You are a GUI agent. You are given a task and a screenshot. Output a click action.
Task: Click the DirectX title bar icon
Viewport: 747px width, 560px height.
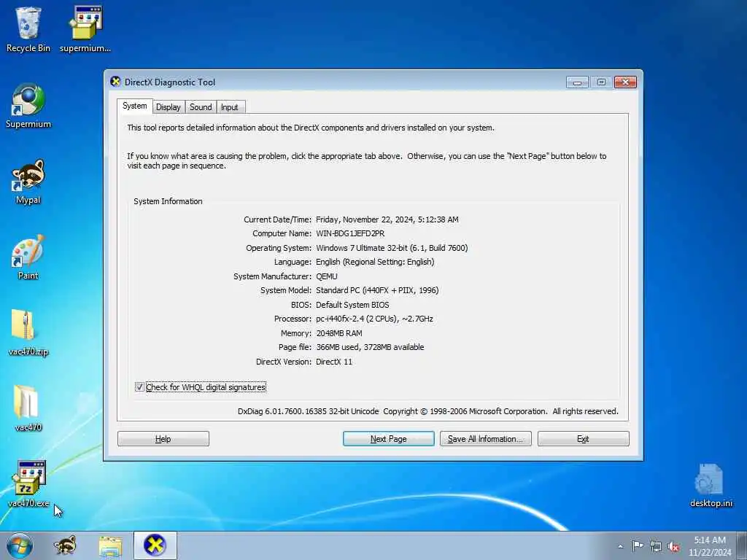[115, 82]
